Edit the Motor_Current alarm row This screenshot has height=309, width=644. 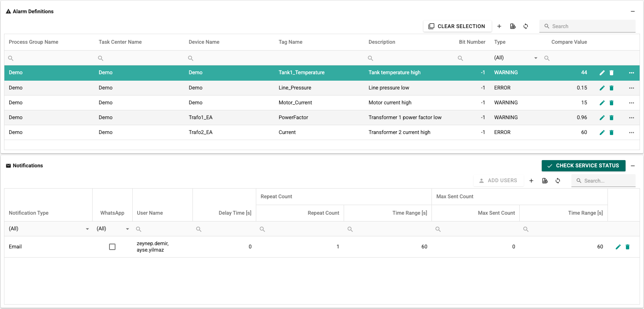click(602, 103)
